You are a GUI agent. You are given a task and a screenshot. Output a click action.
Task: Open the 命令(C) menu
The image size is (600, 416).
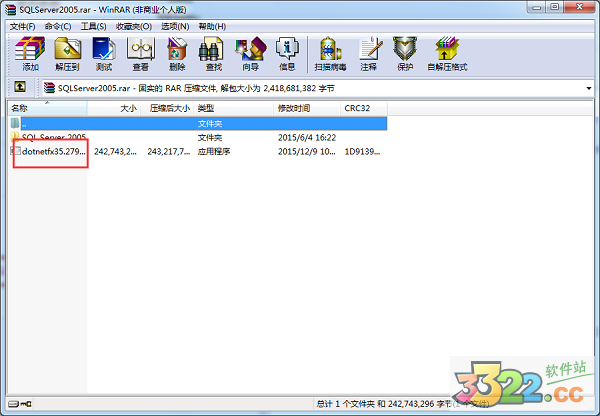[58, 26]
